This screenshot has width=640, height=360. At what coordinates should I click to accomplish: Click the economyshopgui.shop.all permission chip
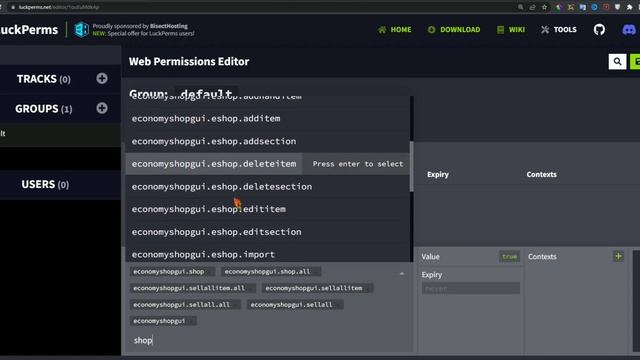point(271,271)
